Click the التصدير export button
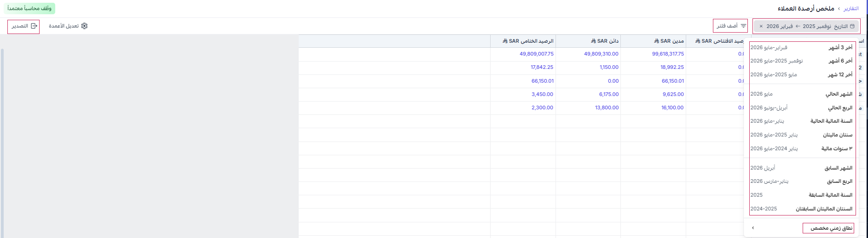Screen dimensions: 868x238 pos(23,27)
